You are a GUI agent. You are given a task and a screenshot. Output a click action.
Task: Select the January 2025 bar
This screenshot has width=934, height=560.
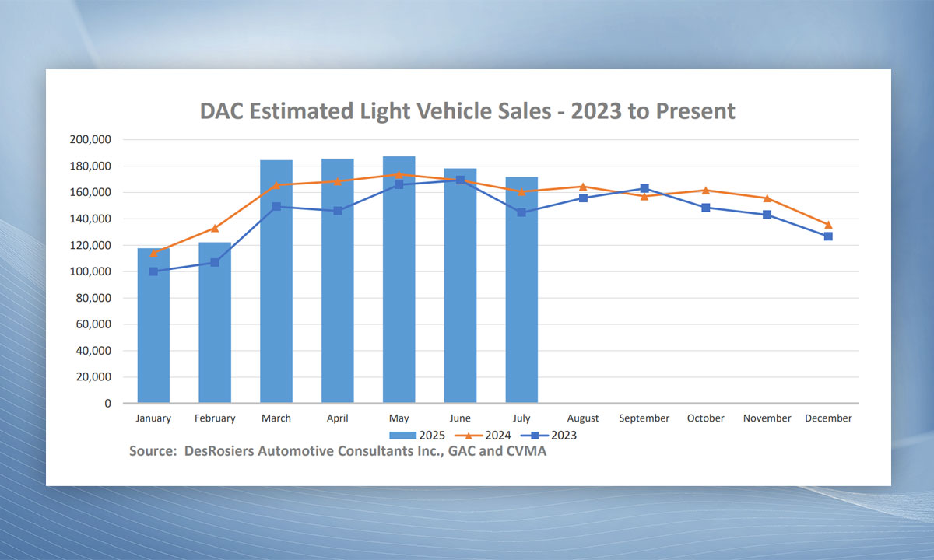[x=153, y=327]
